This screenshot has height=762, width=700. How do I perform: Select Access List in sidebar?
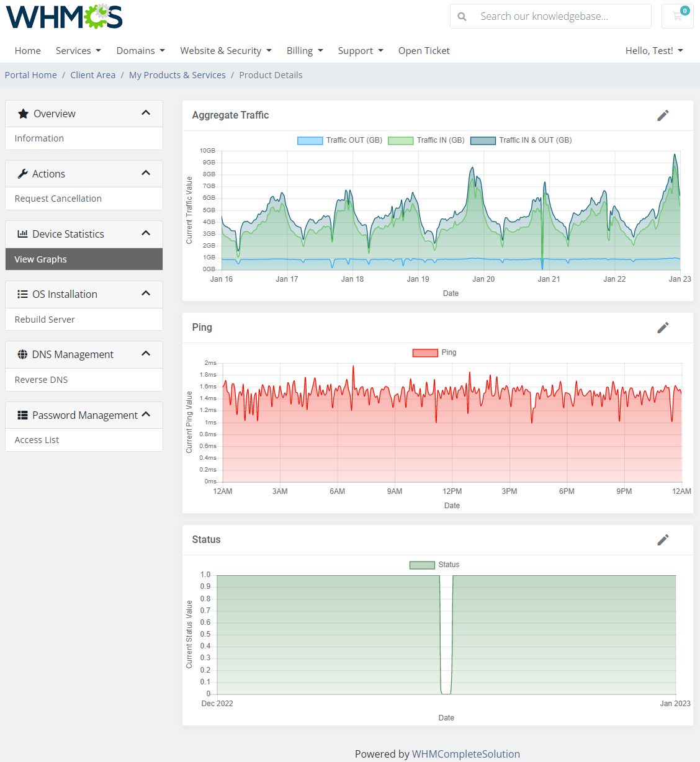click(x=84, y=440)
